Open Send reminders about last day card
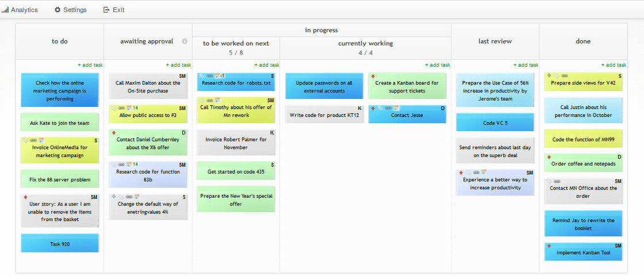 (495, 151)
